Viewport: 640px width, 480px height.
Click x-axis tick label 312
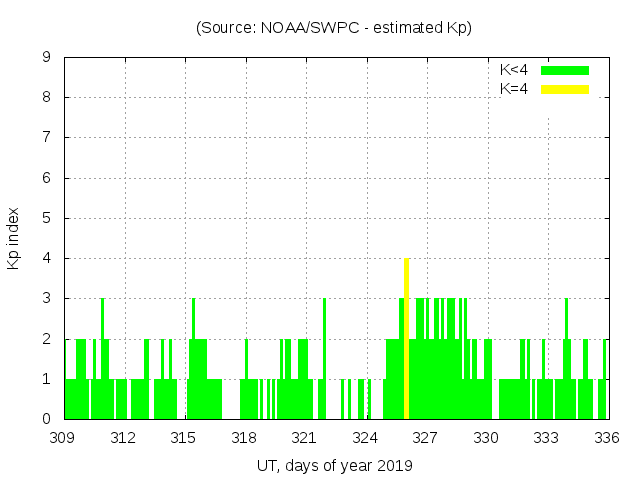pos(124,438)
